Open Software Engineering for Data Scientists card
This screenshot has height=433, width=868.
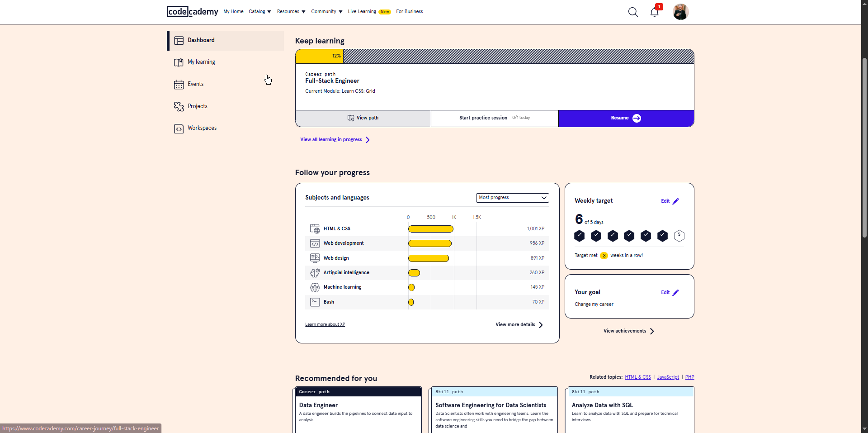[x=494, y=409]
